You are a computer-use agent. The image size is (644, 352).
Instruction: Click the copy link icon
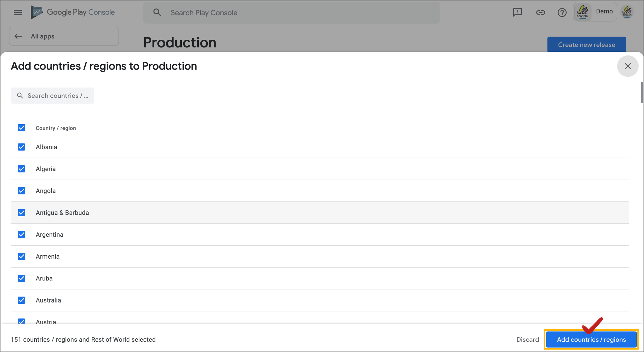[x=540, y=12]
